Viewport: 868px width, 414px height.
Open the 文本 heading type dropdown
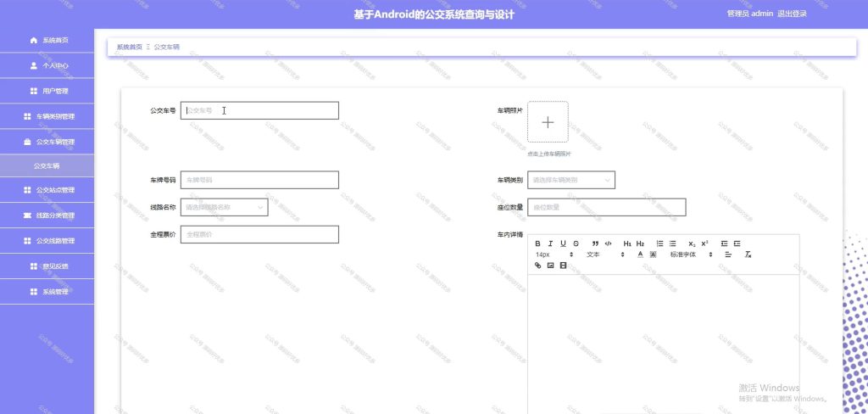[605, 255]
